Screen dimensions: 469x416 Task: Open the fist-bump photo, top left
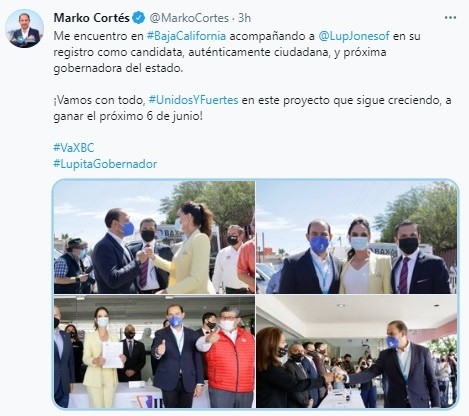pos(154,237)
